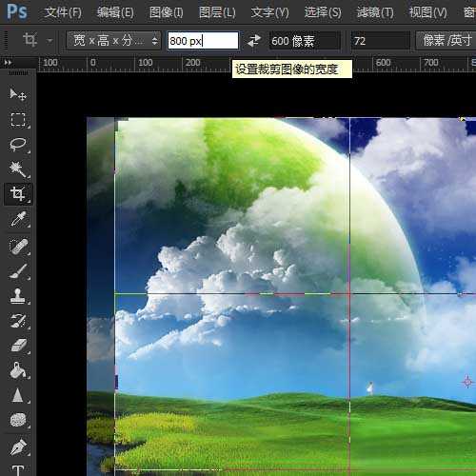Image resolution: width=476 pixels, height=476 pixels.
Task: Select the History Brush tool
Action: 18,321
